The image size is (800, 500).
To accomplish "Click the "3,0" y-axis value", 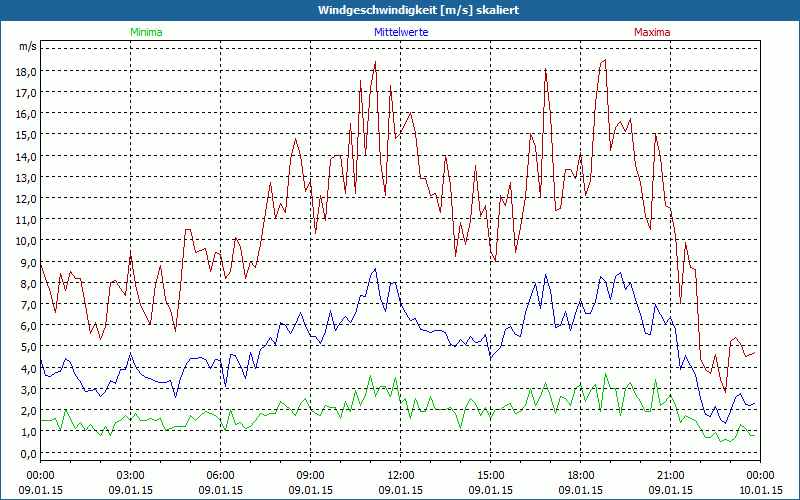I will point(30,390).
